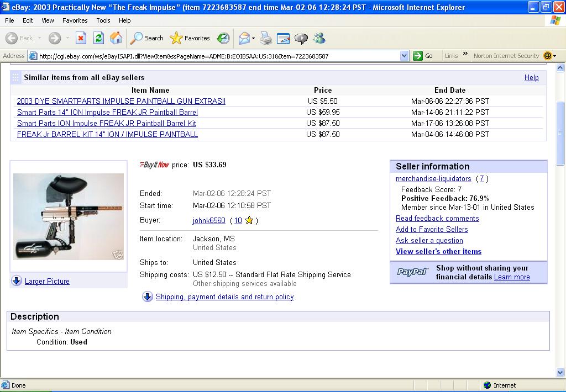The image size is (566, 392).
Task: Click the paintball gun item thumbnail
Action: (x=69, y=216)
